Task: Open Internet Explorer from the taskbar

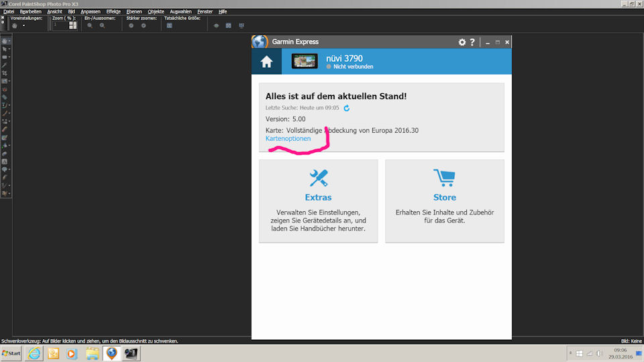Action: coord(33,353)
